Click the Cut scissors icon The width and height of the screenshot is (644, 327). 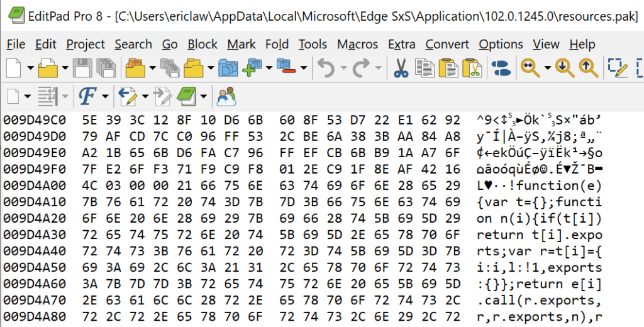coord(400,67)
